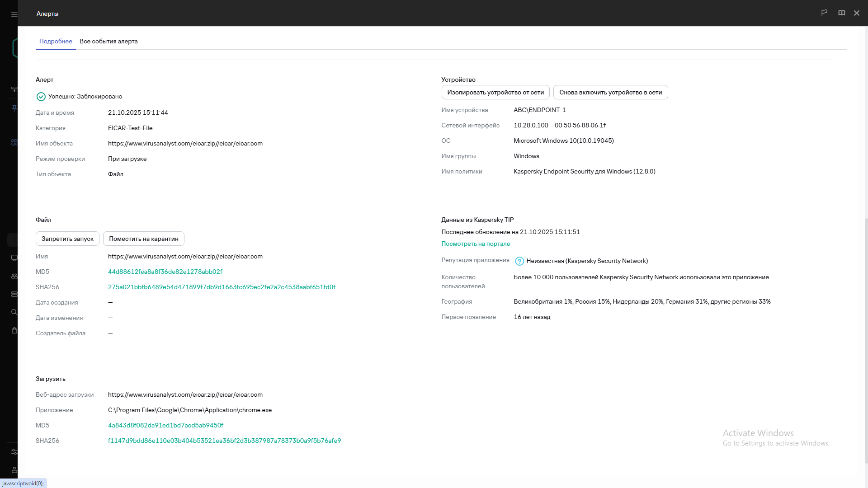Click the sliders settings icon in sidebar
The height and width of the screenshot is (488, 868).
click(x=14, y=452)
